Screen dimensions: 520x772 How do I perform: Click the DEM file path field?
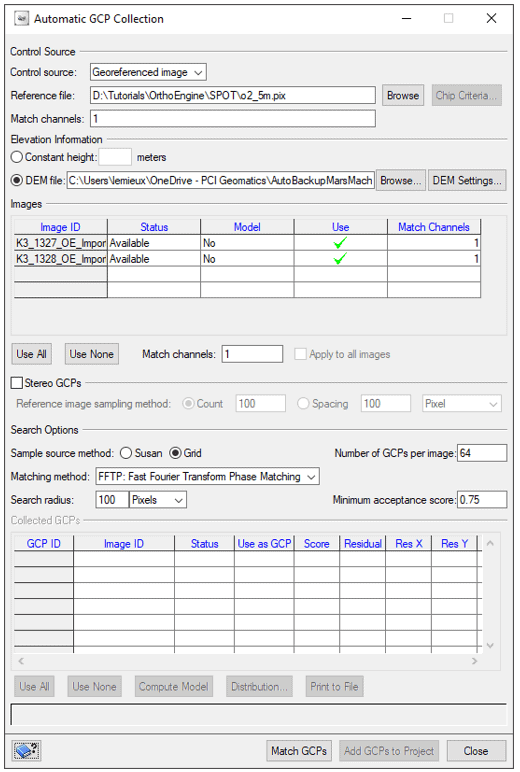point(221,180)
